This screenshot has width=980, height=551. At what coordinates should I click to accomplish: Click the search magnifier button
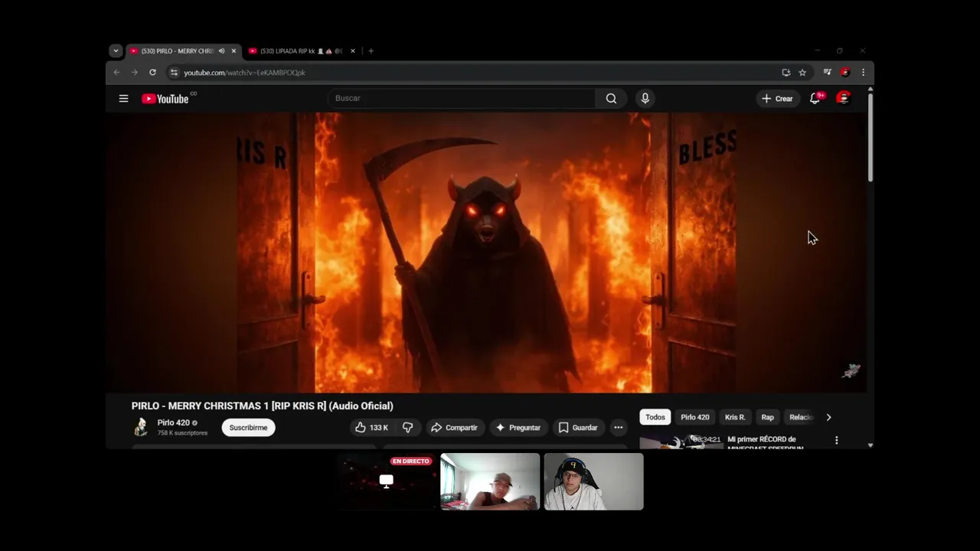(x=611, y=98)
